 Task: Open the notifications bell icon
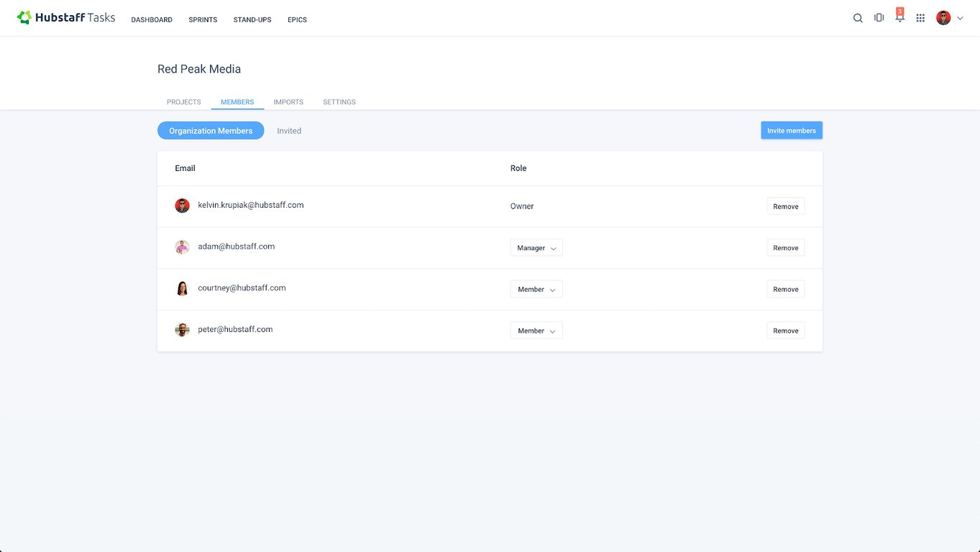(899, 17)
